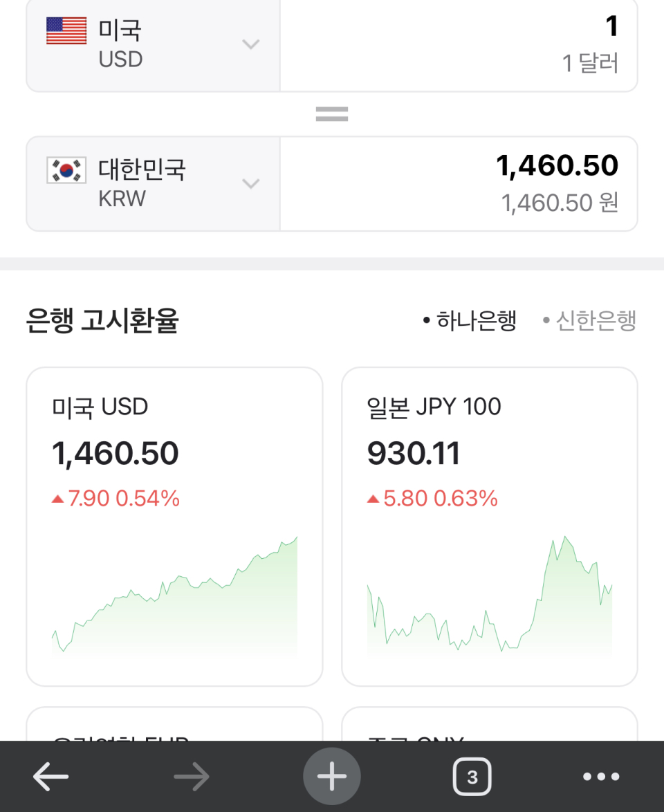
Task: Tap the USD rate trend chart
Action: pos(174,598)
